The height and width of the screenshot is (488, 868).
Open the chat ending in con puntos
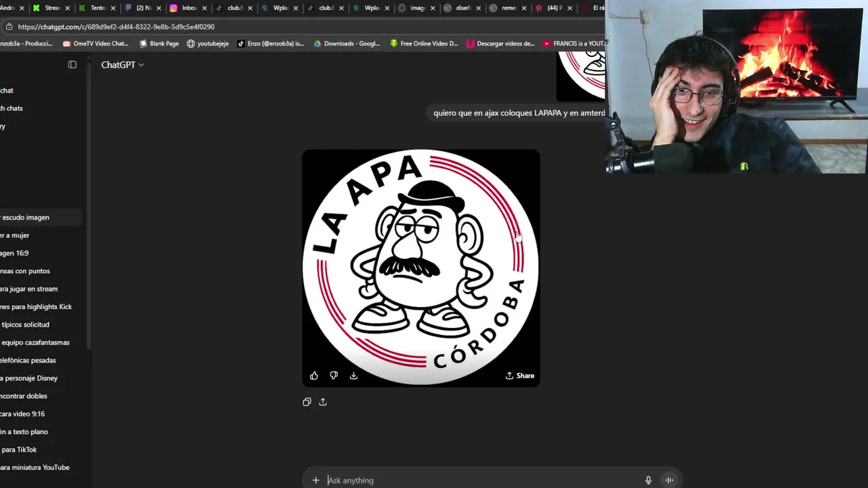(x=41, y=271)
